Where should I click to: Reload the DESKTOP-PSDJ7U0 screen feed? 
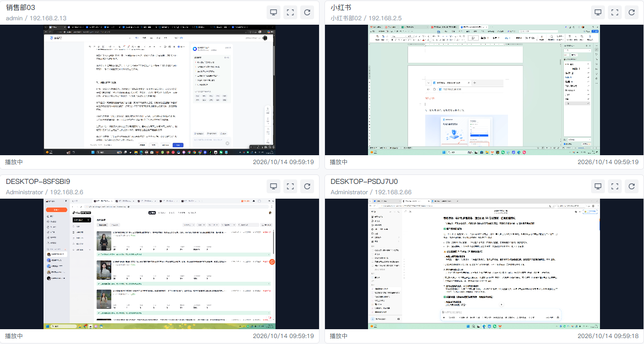pyautogui.click(x=632, y=186)
